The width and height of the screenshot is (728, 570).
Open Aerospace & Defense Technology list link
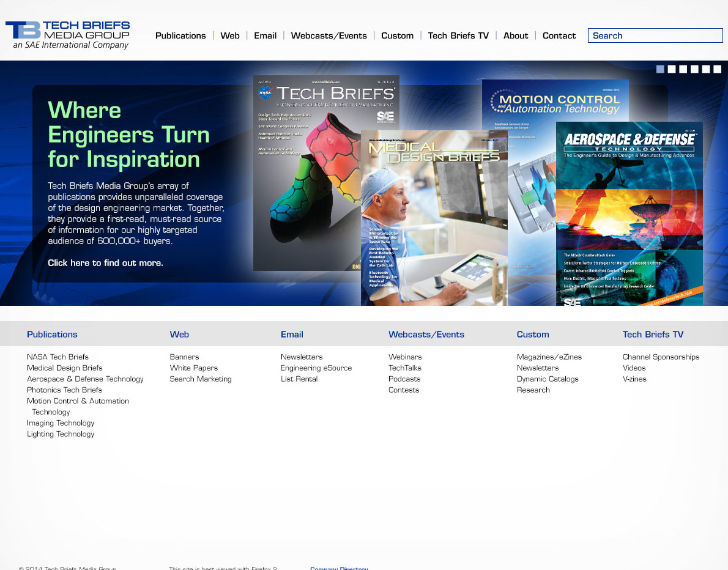point(85,379)
